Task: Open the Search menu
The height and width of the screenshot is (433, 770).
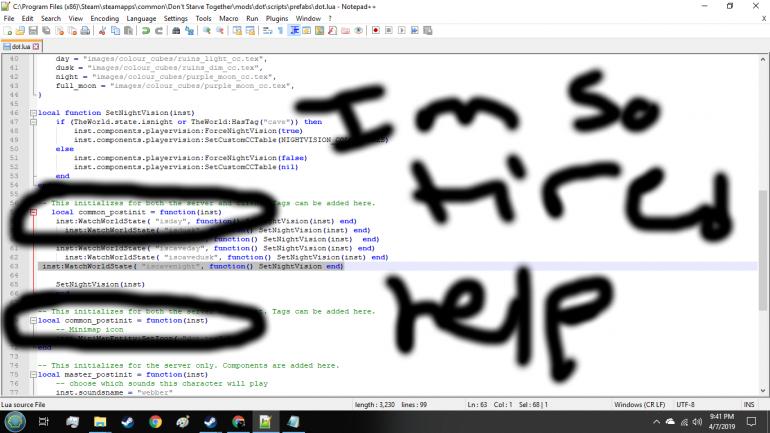Action: pyautogui.click(x=51, y=18)
